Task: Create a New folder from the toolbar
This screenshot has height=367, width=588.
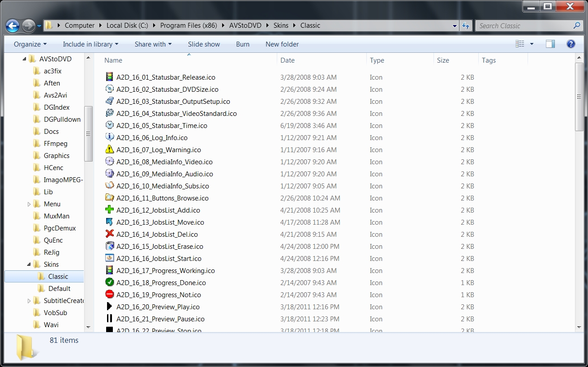Action: tap(282, 44)
